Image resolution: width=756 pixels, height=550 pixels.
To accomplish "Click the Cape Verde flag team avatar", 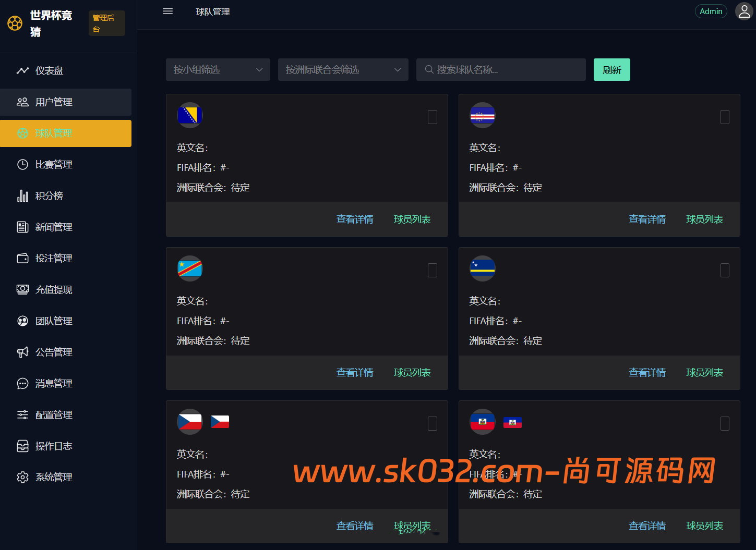I will coord(483,115).
